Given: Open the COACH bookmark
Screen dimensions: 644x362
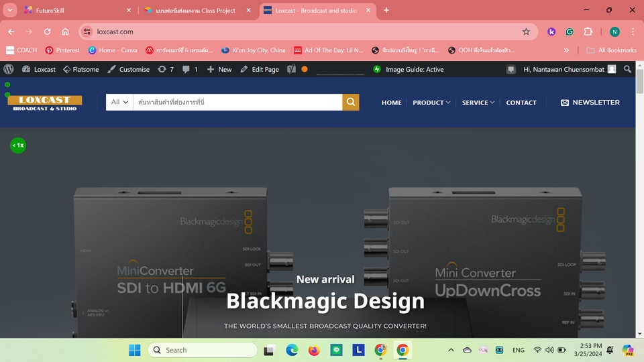Looking at the screenshot, I should (21, 50).
